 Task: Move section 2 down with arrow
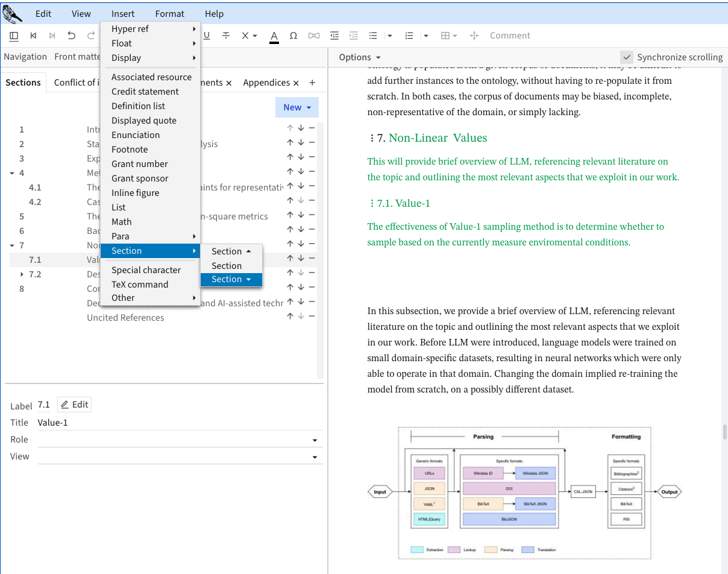[301, 142]
